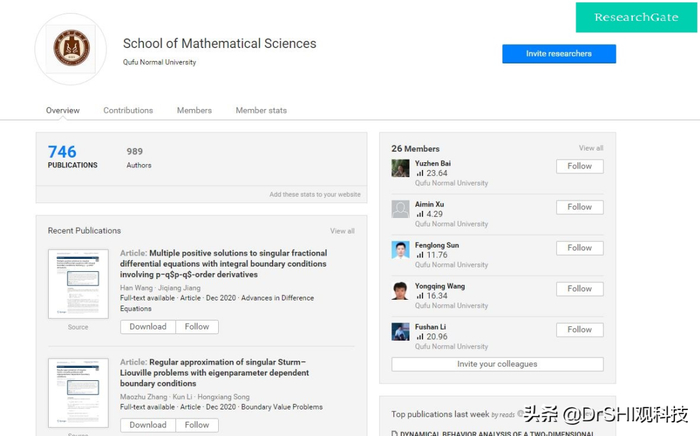Follow Yuzhen Bai
This screenshot has width=700, height=436.
click(x=579, y=166)
